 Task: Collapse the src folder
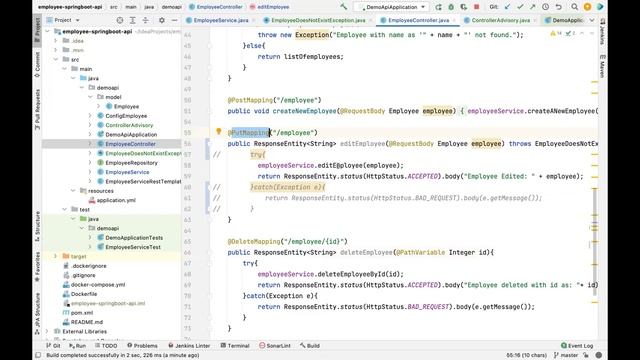(x=56, y=60)
